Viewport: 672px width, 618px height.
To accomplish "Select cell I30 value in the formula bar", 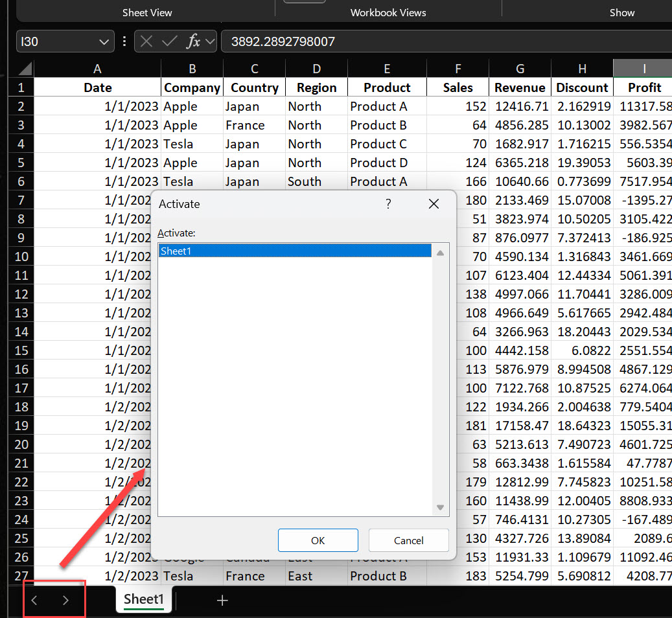I will tap(283, 41).
